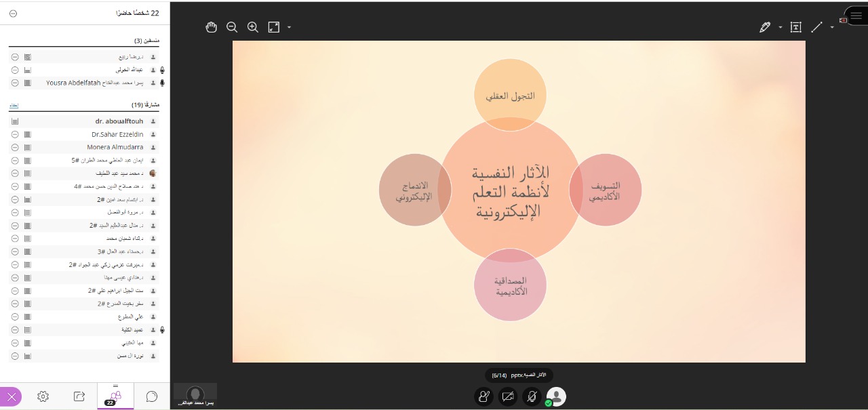
Task: Select the pencil drawing tool
Action: tap(765, 27)
